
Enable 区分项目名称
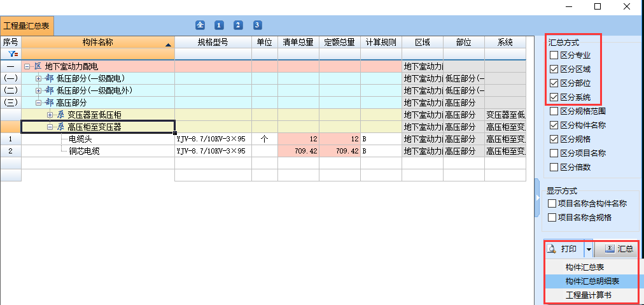554,153
